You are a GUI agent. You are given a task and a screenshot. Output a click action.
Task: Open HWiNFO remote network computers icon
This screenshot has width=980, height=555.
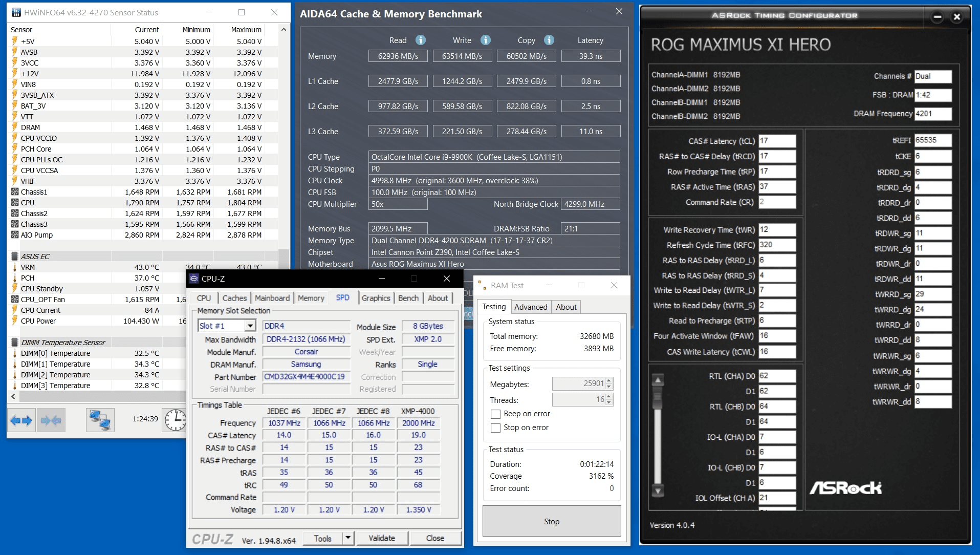point(100,420)
